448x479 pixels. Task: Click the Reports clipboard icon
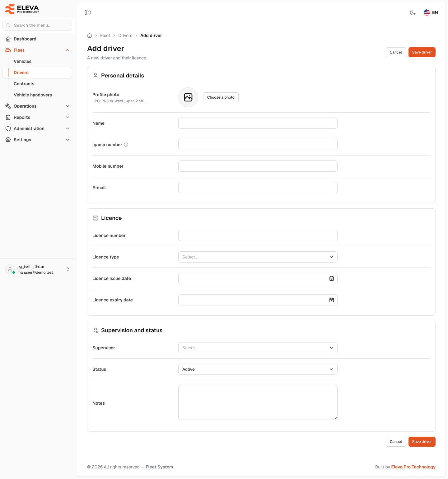[x=8, y=117]
